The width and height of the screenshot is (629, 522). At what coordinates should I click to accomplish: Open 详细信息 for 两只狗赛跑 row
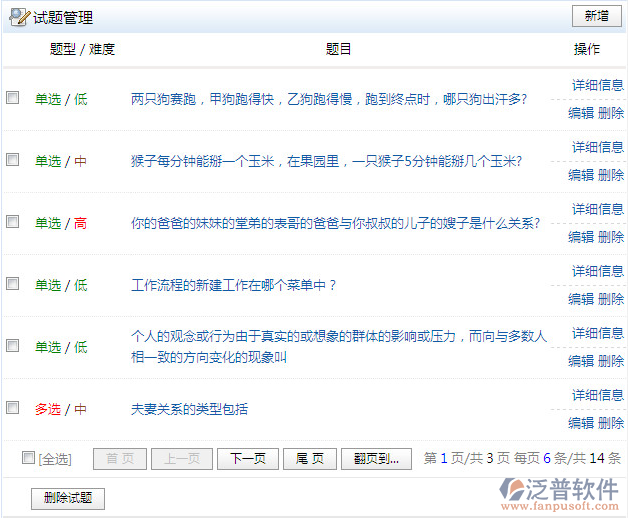click(598, 85)
